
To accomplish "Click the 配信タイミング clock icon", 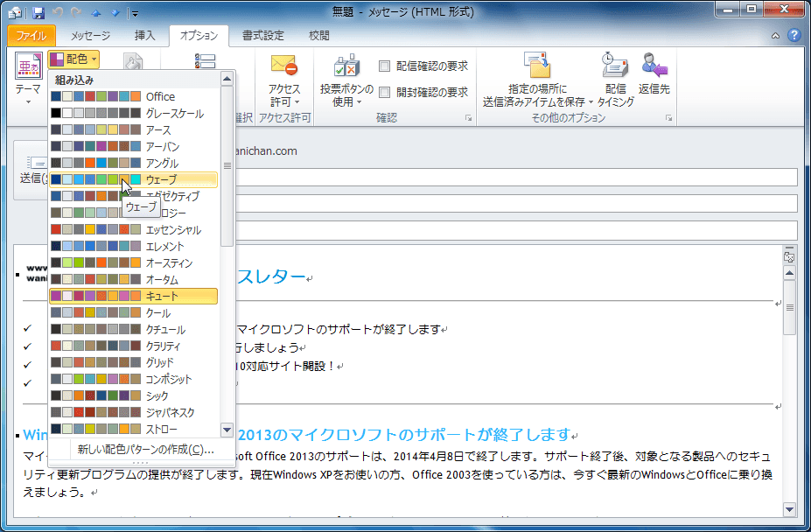I will click(x=614, y=65).
